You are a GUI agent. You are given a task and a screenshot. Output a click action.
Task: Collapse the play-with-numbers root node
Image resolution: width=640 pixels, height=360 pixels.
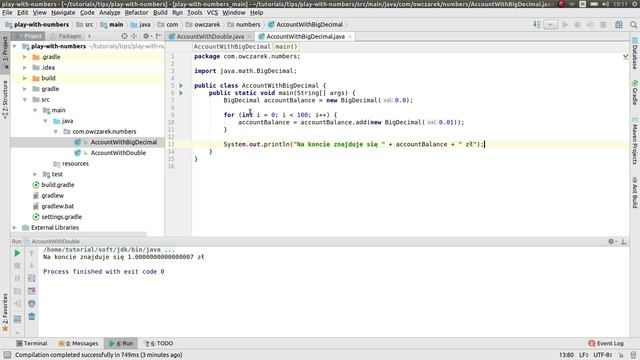point(15,47)
